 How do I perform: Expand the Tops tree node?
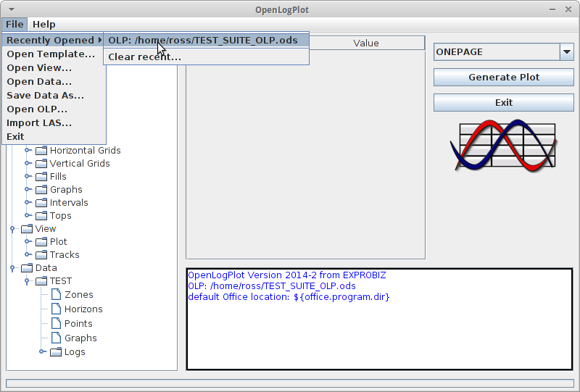[28, 215]
